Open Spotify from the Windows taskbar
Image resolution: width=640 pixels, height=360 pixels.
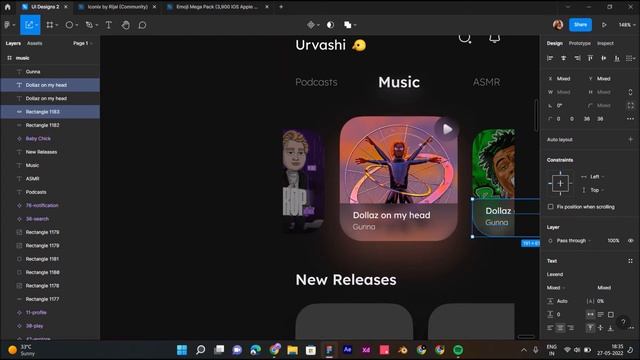point(458,350)
